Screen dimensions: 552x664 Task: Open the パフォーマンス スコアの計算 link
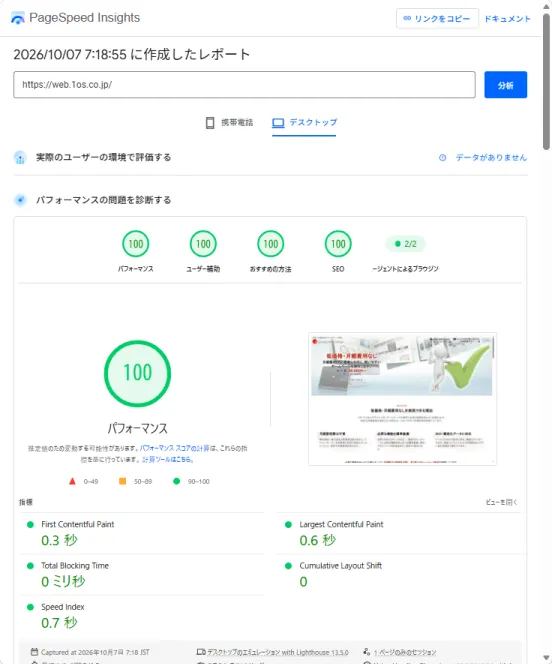(174, 448)
